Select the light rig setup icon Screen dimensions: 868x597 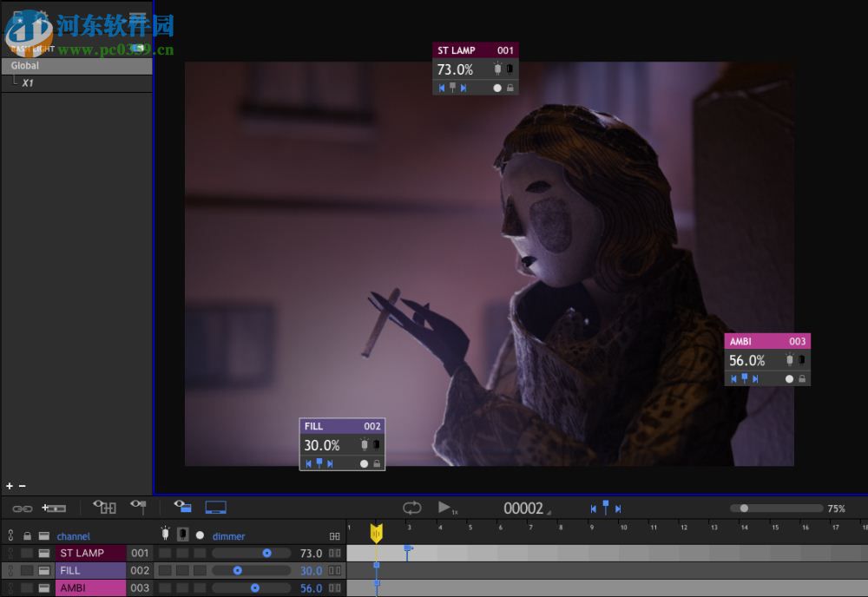coord(106,507)
